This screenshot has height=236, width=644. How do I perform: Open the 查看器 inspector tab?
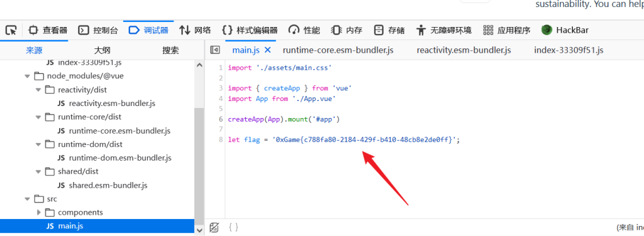click(48, 30)
